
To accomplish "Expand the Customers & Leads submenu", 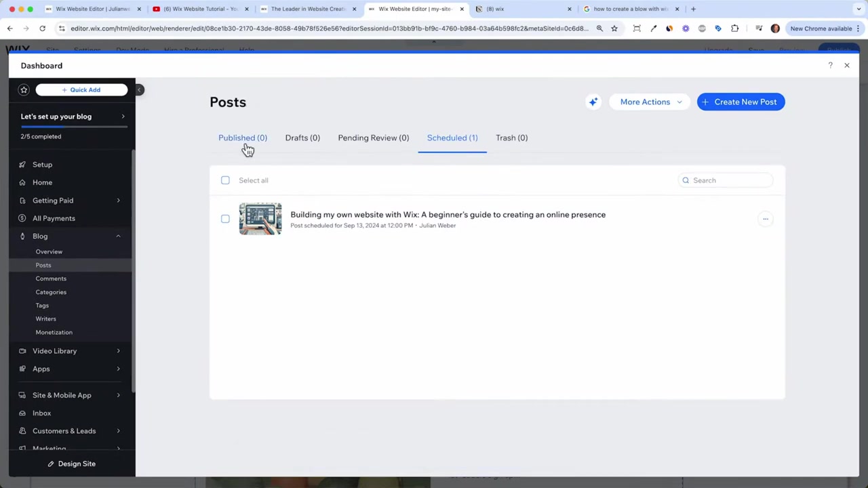I will tap(118, 431).
